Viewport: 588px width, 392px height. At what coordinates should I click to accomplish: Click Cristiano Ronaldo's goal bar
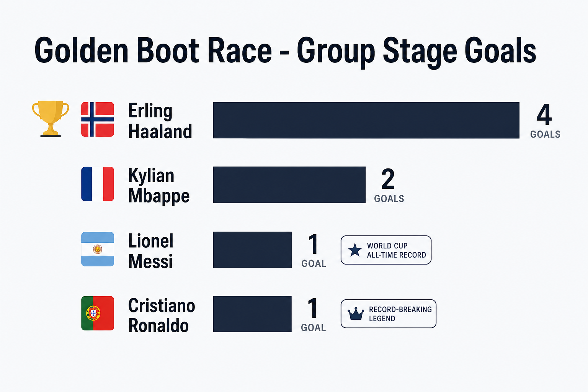coord(252,314)
